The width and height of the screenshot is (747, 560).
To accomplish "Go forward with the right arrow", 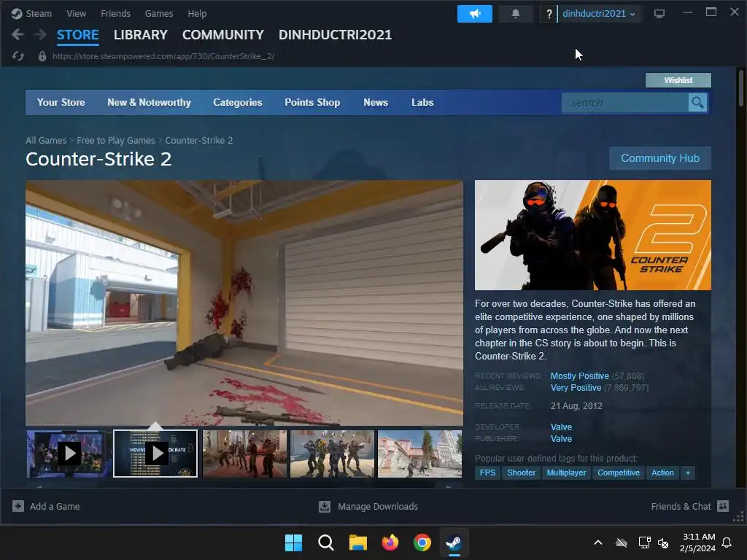I will point(41,34).
